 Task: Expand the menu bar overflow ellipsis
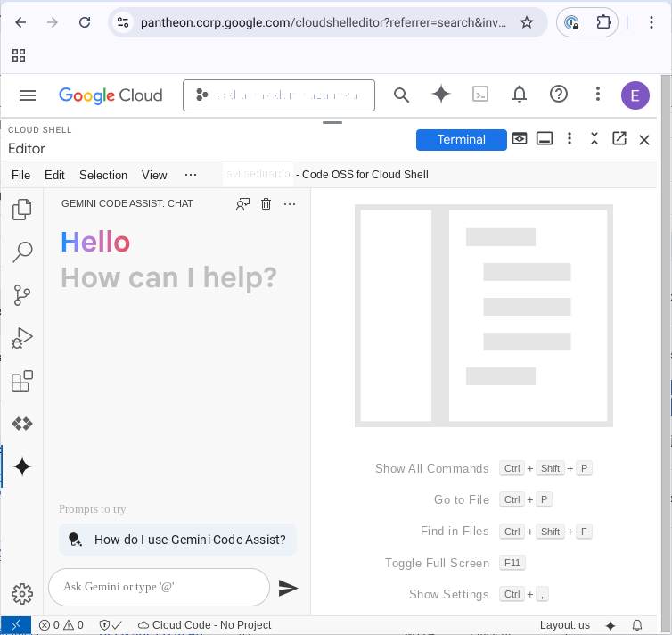[x=190, y=175]
